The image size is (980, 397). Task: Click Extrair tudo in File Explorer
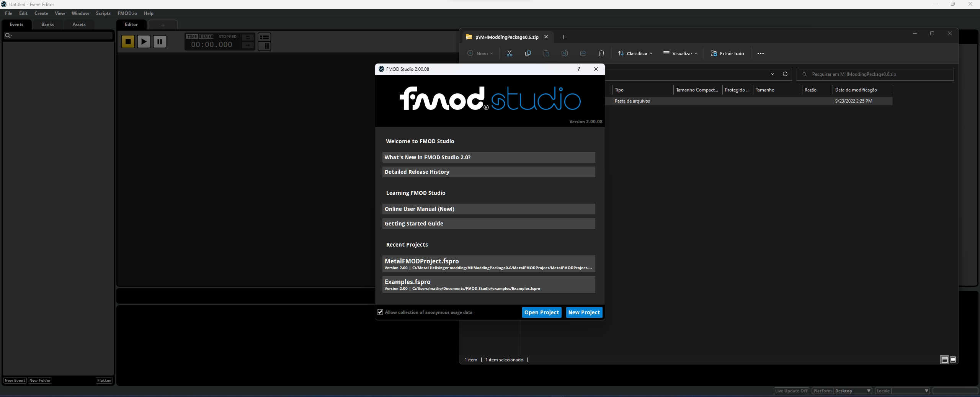pyautogui.click(x=727, y=54)
